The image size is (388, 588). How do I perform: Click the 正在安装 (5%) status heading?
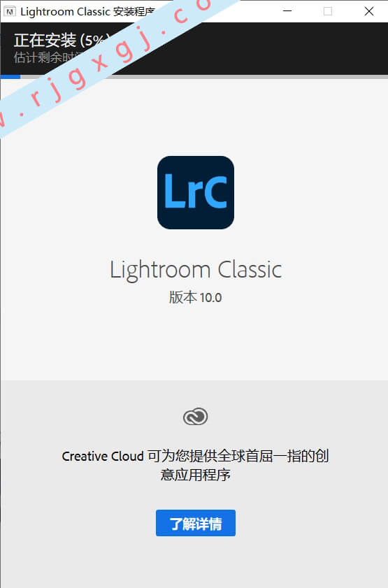pyautogui.click(x=62, y=41)
